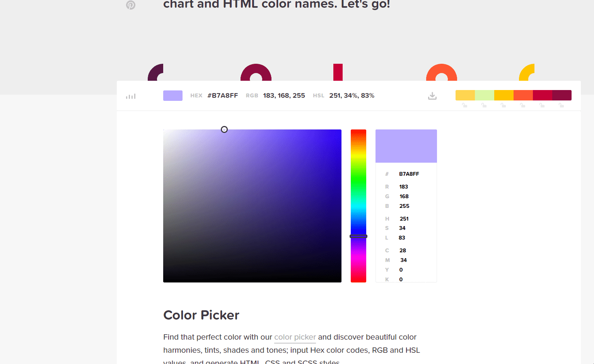
Task: Click the lavender swatch in top toolbar
Action: (173, 95)
